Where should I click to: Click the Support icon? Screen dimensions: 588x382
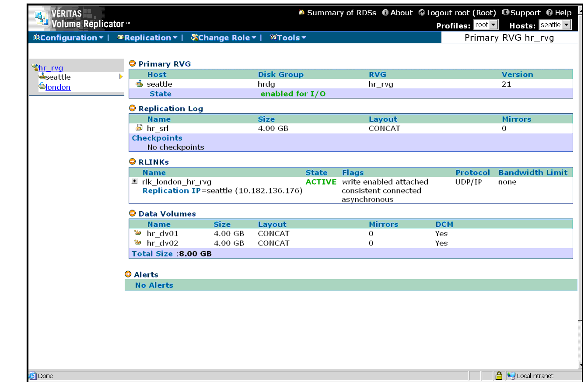point(505,12)
